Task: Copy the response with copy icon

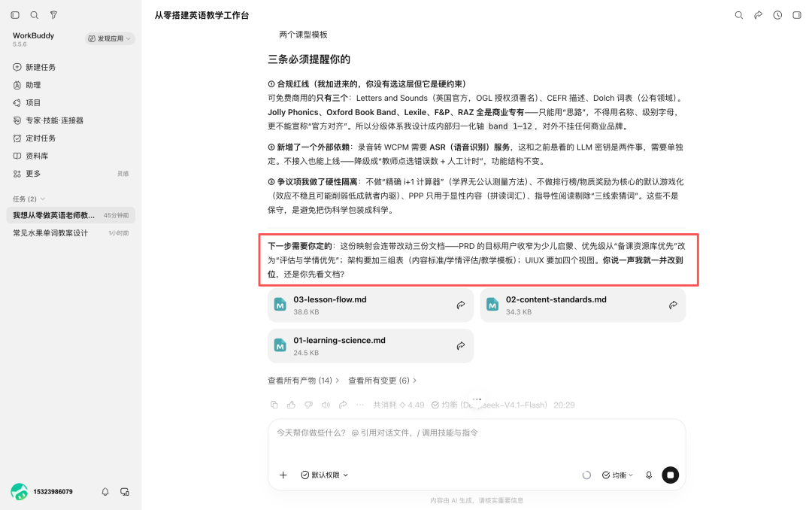Action: point(274,405)
